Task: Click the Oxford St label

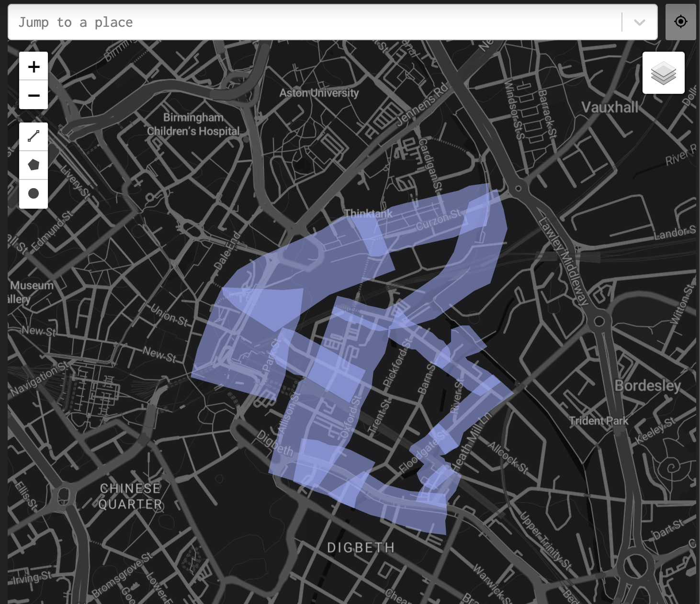Action: pyautogui.click(x=350, y=416)
